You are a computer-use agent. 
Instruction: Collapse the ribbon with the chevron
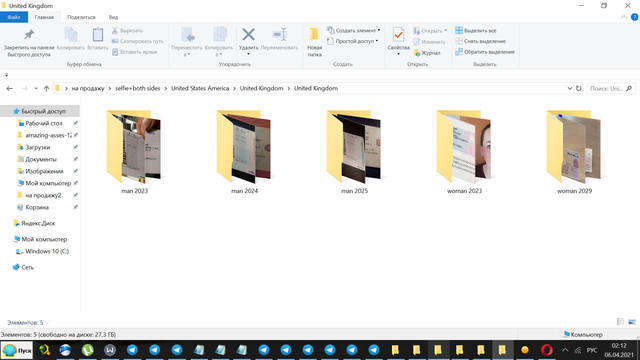pos(624,17)
